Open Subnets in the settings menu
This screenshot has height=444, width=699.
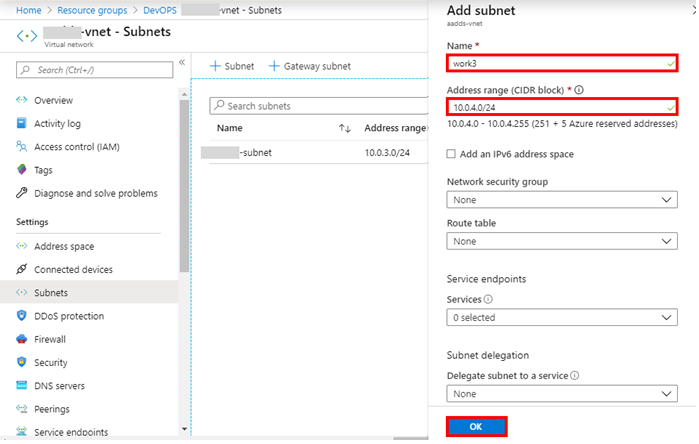click(x=51, y=293)
